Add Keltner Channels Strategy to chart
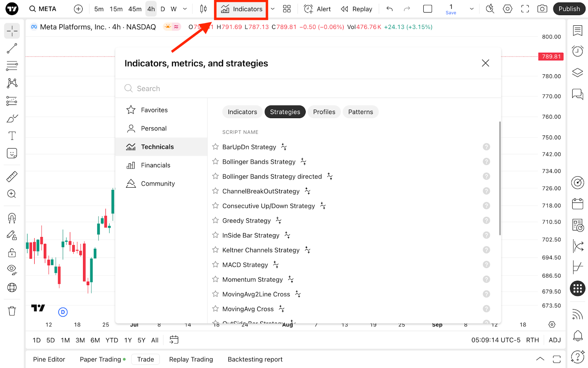Image resolution: width=588 pixels, height=368 pixels. [261, 250]
